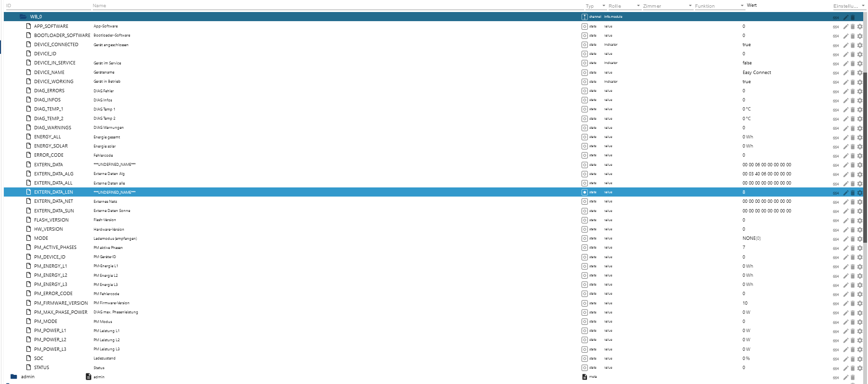Click the 'Gerät angeschlossen' name text
The height and width of the screenshot is (384, 868).
coord(111,45)
